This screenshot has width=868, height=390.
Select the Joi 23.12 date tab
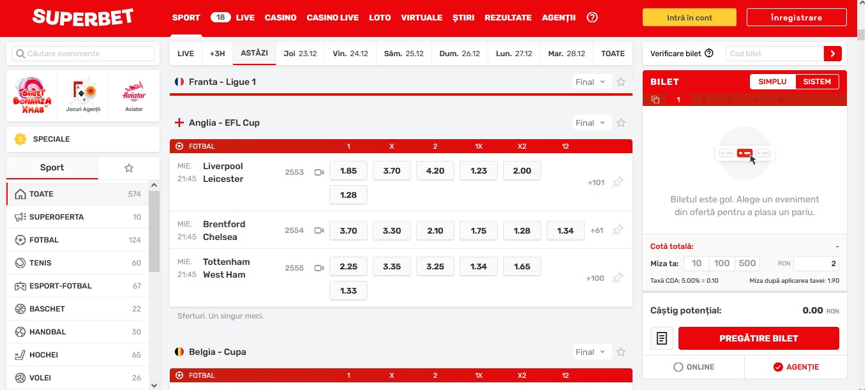coord(301,54)
